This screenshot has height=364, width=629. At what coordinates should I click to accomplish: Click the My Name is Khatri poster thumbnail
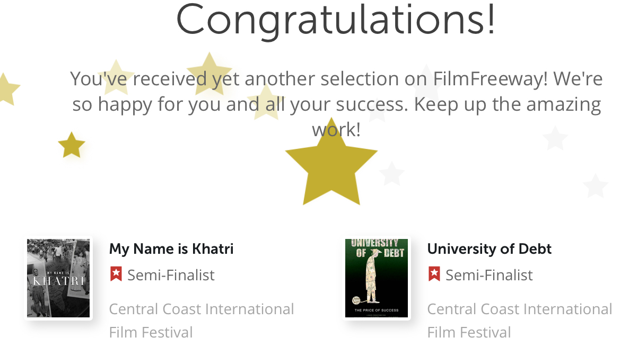point(58,278)
